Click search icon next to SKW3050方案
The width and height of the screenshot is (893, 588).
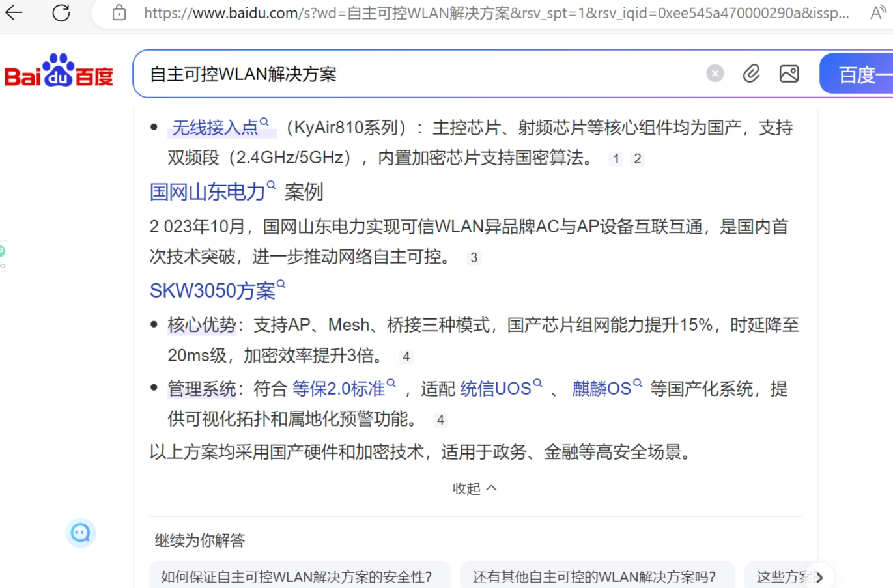tap(281, 284)
